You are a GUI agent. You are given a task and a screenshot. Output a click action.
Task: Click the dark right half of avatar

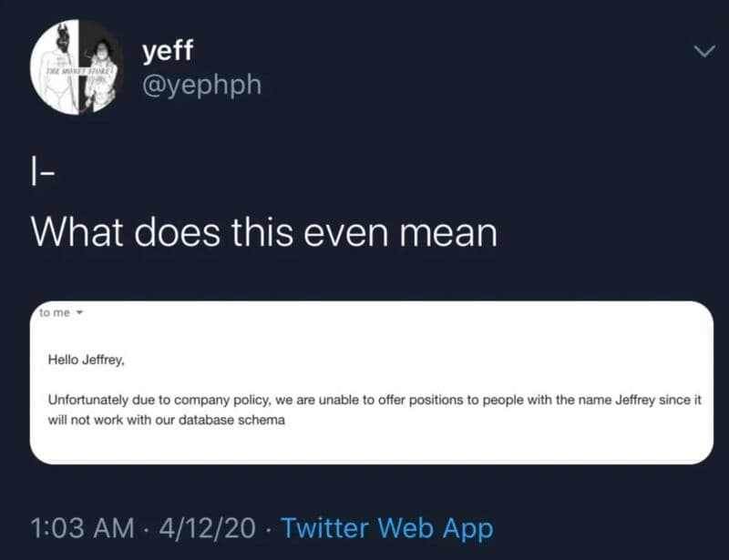(101, 67)
